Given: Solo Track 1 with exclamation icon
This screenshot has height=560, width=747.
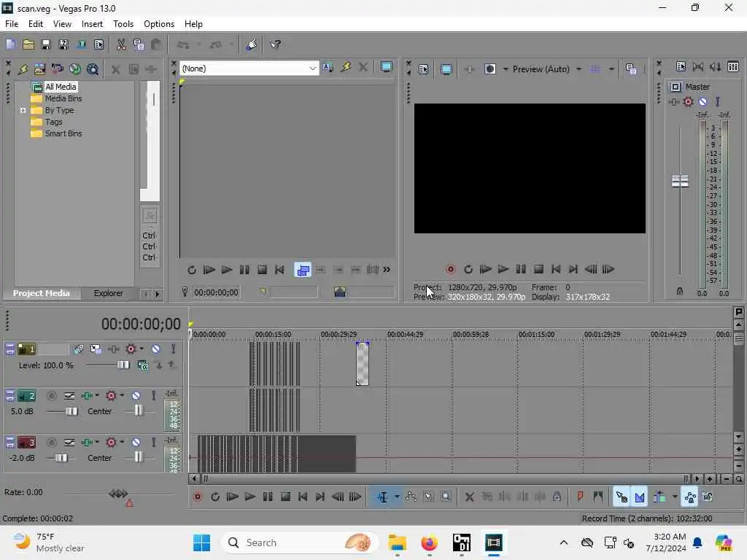Looking at the screenshot, I should tap(174, 349).
